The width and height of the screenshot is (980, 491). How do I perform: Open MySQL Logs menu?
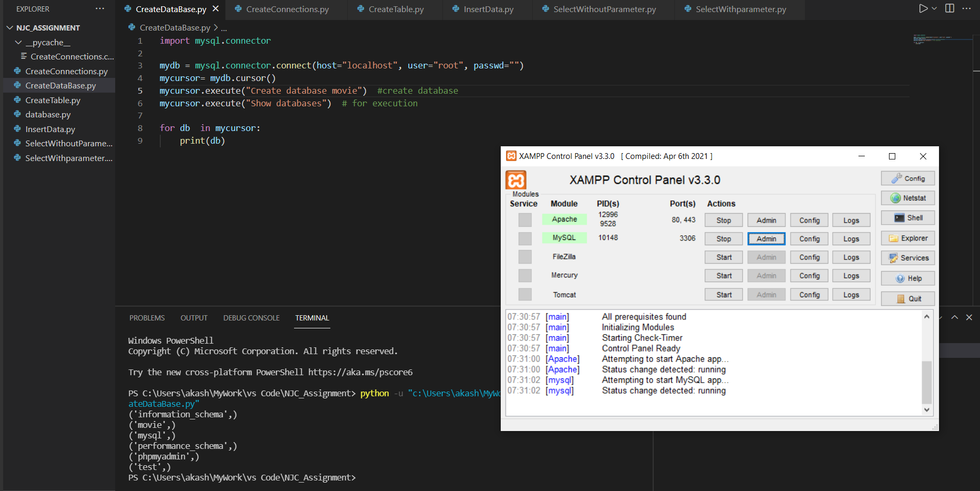(851, 238)
